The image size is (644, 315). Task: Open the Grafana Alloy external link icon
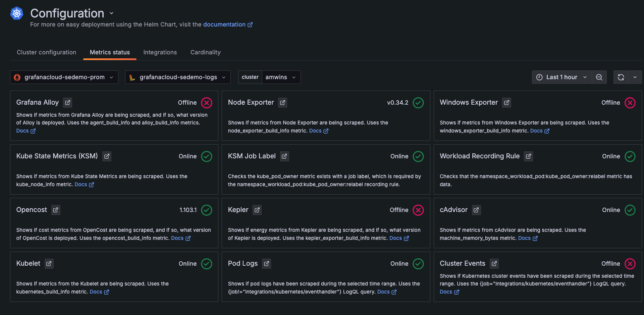pos(68,103)
